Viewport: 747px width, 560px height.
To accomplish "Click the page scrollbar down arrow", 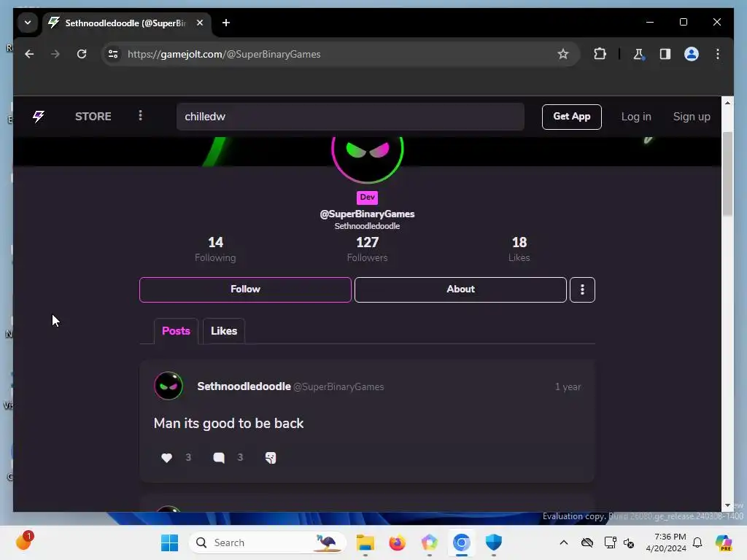I will [727, 506].
